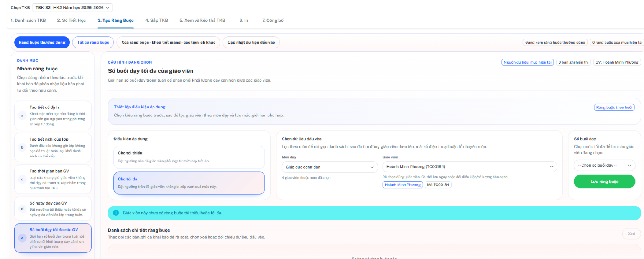The width and height of the screenshot is (644, 259).
Task: Click the Mã TC00184 chip
Action: pos(438,185)
